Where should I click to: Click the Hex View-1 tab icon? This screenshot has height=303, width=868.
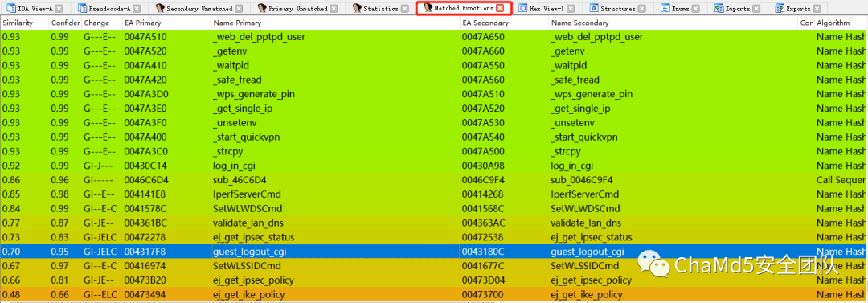click(523, 8)
